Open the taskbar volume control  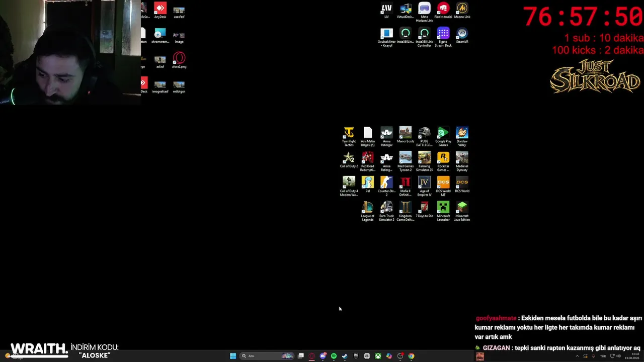pyautogui.click(x=618, y=356)
